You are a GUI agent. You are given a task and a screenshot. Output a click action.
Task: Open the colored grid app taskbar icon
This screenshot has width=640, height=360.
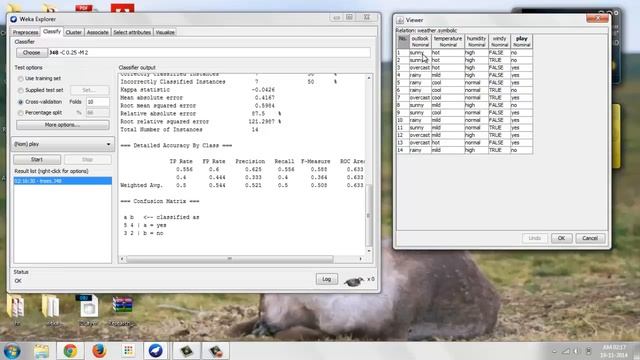128,351
